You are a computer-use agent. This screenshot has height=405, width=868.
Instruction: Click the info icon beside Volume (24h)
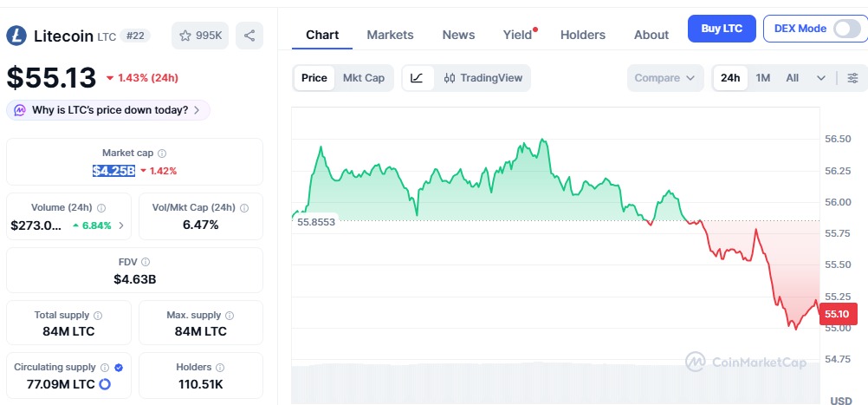(x=101, y=208)
